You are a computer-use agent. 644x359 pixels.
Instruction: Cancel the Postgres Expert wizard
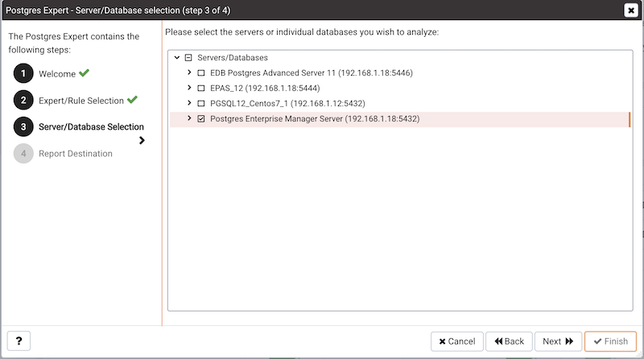pos(457,341)
